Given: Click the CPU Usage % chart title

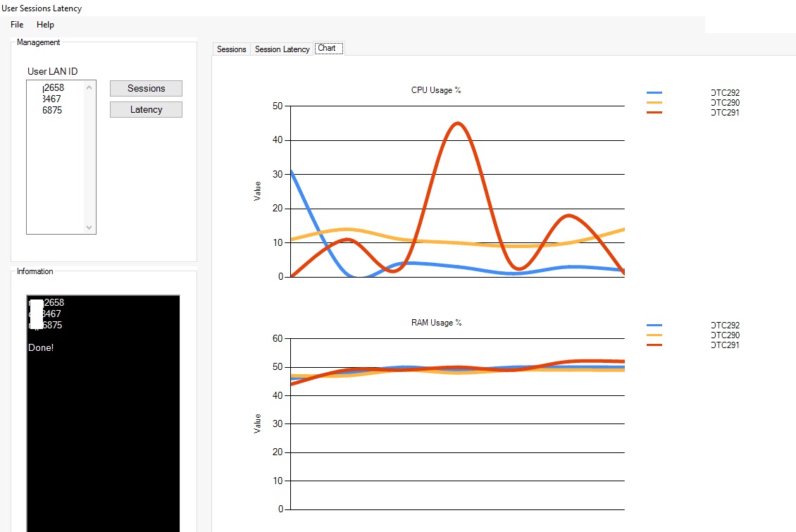Looking at the screenshot, I should (x=436, y=90).
